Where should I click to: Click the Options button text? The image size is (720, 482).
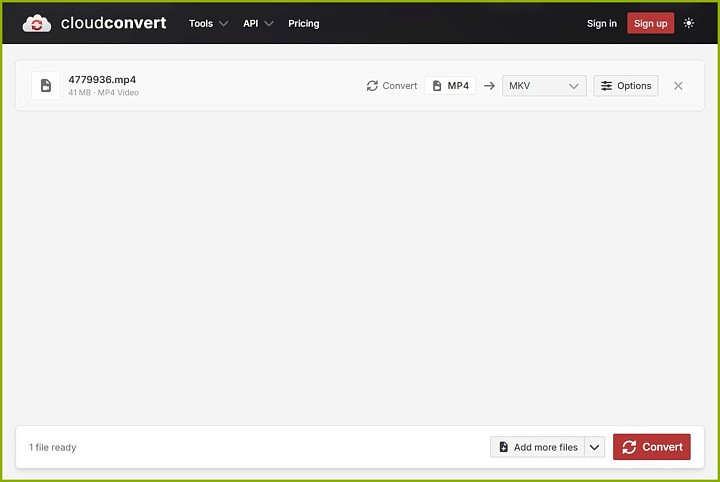pos(634,86)
